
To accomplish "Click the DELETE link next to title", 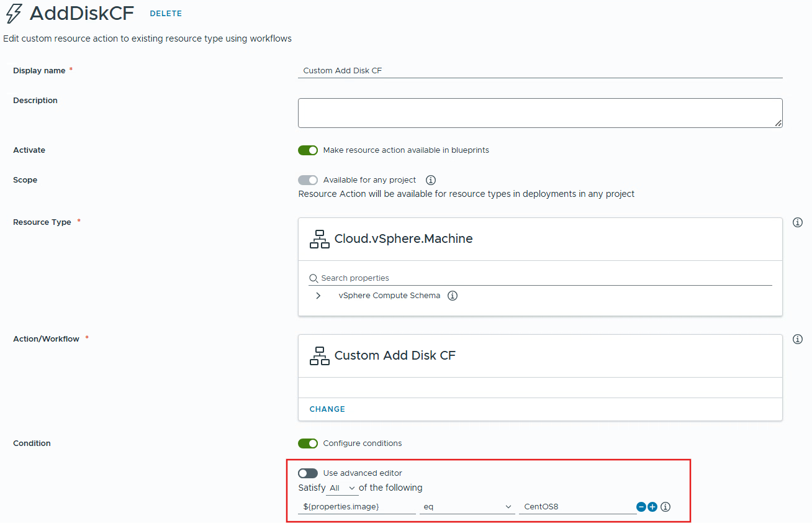I will (x=166, y=14).
